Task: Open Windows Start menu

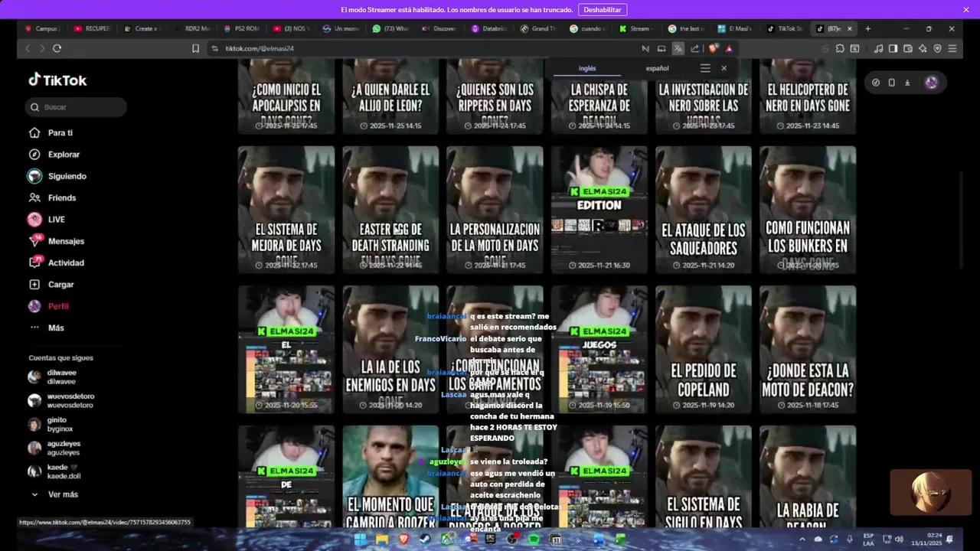Action: coord(360,540)
